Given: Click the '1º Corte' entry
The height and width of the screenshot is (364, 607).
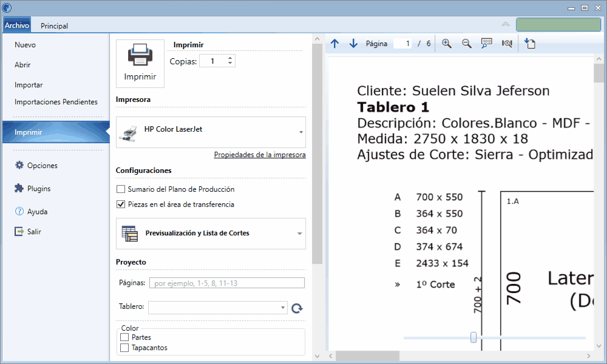Looking at the screenshot, I should click(435, 285).
